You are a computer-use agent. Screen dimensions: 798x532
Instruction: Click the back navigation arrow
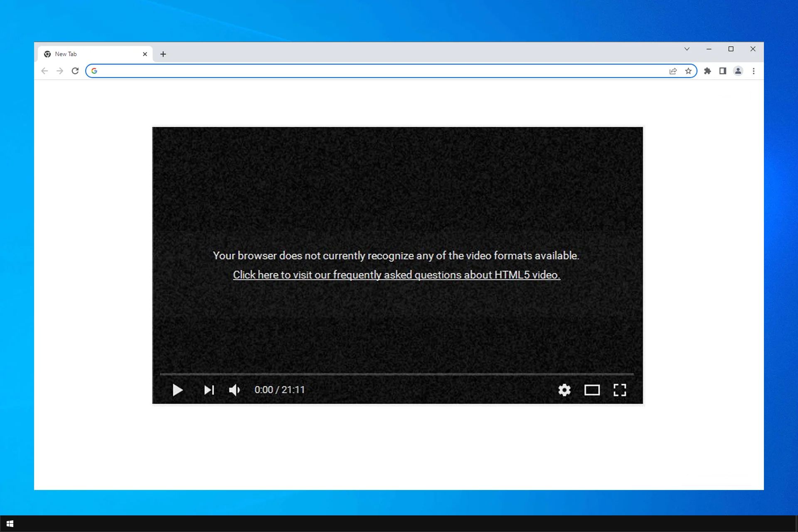click(44, 71)
